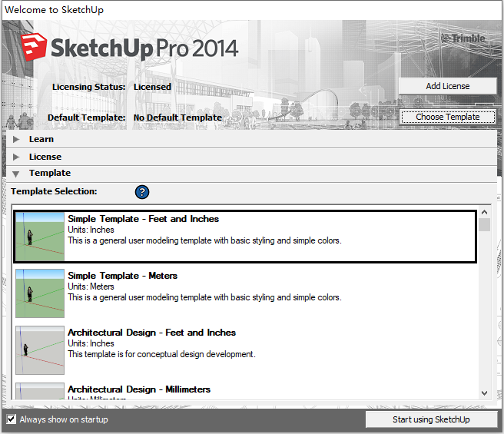Toggle Always show on startup checkbox
The height and width of the screenshot is (434, 504).
[12, 419]
